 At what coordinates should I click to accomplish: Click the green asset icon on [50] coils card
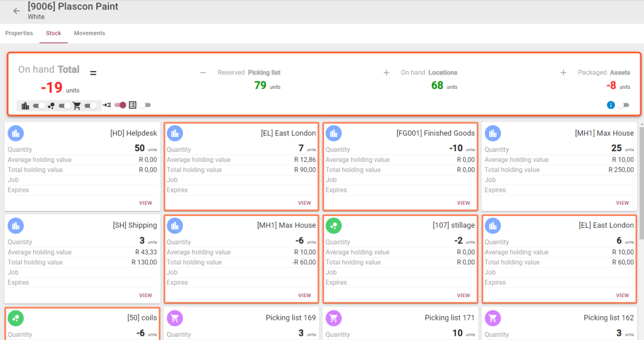coord(16,318)
